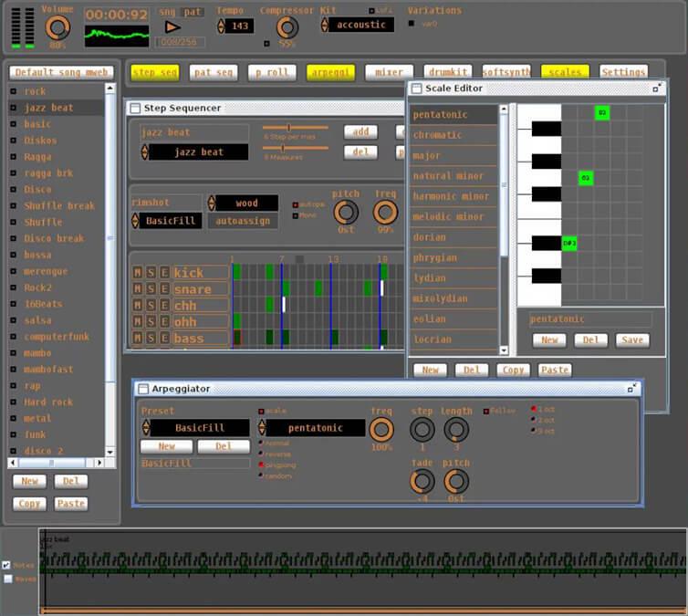This screenshot has height=616, width=688.
Task: Click the Arpeggiator length knob
Action: pyautogui.click(x=456, y=430)
